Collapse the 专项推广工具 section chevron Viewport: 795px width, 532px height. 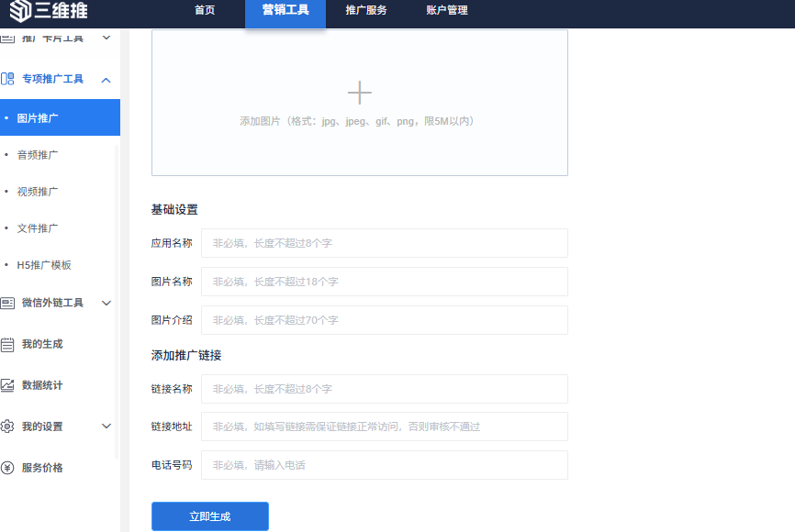click(106, 80)
